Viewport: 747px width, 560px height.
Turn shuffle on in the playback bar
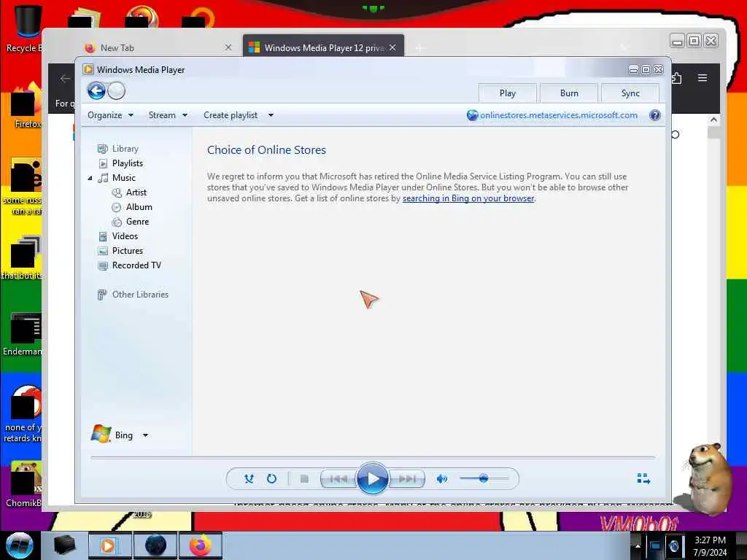coord(249,478)
